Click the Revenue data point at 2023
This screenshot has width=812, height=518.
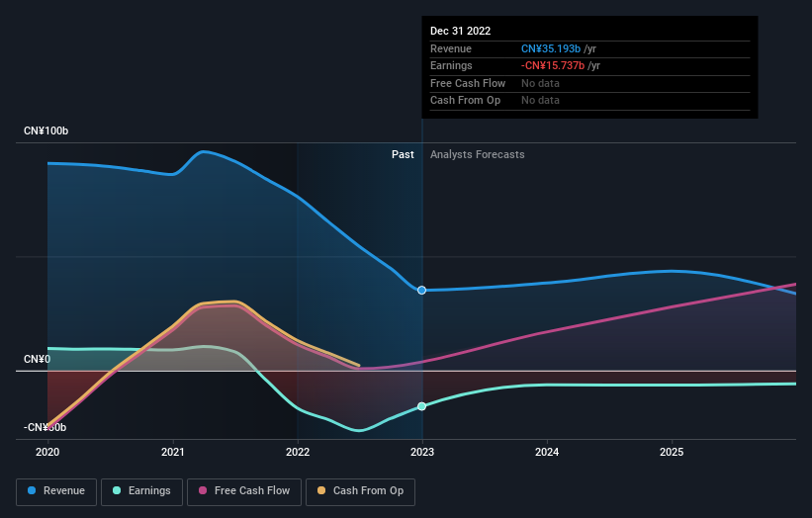click(422, 291)
